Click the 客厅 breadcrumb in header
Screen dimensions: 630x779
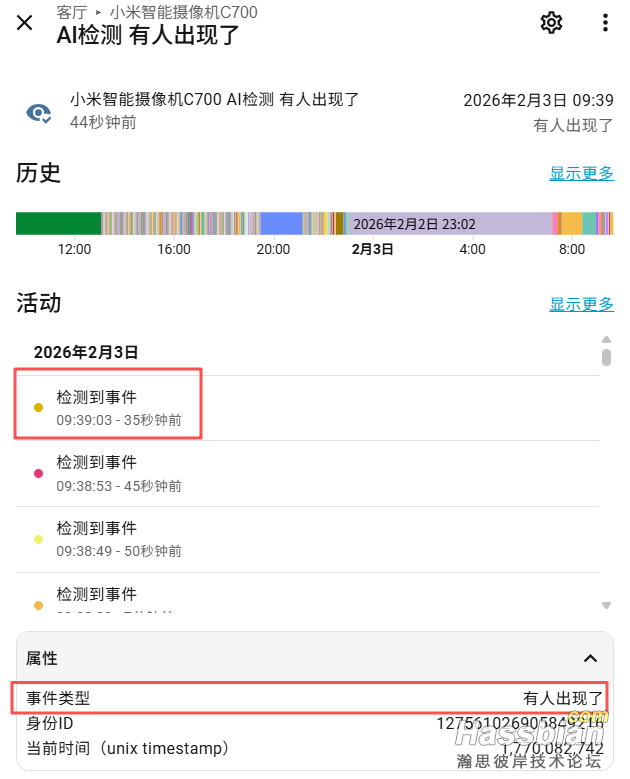(71, 12)
